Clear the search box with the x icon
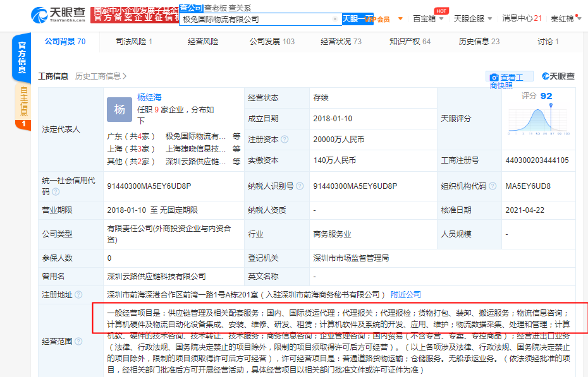Viewport: 588px width, 377px height. click(335, 19)
